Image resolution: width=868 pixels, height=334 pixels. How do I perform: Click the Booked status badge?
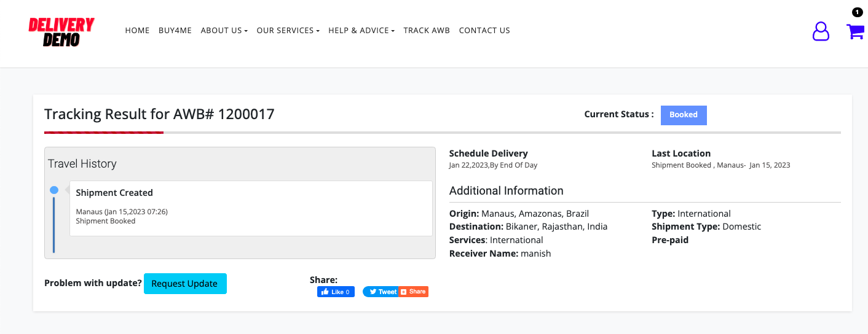(684, 115)
